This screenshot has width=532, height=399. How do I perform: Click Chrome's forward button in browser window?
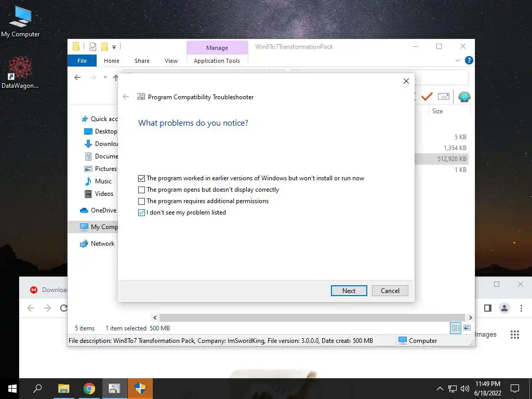pyautogui.click(x=47, y=308)
